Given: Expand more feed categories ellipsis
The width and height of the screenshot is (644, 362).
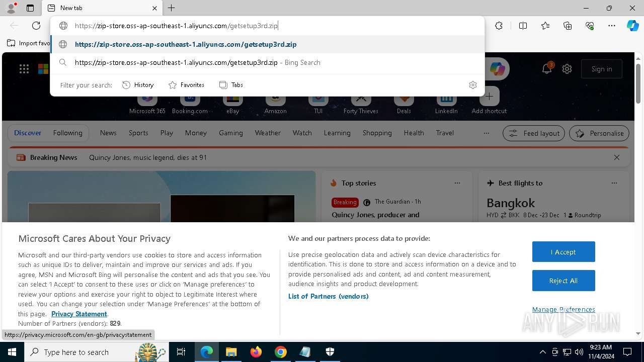Looking at the screenshot, I should (486, 133).
